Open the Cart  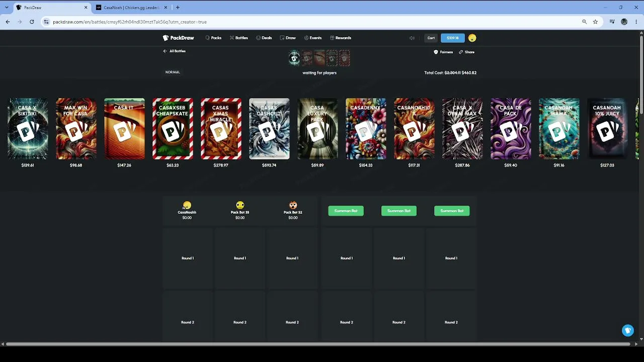[431, 38]
